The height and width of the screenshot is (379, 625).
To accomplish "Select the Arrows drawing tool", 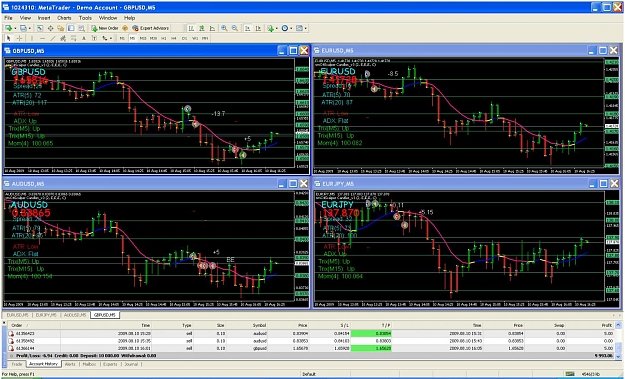I will [x=104, y=38].
